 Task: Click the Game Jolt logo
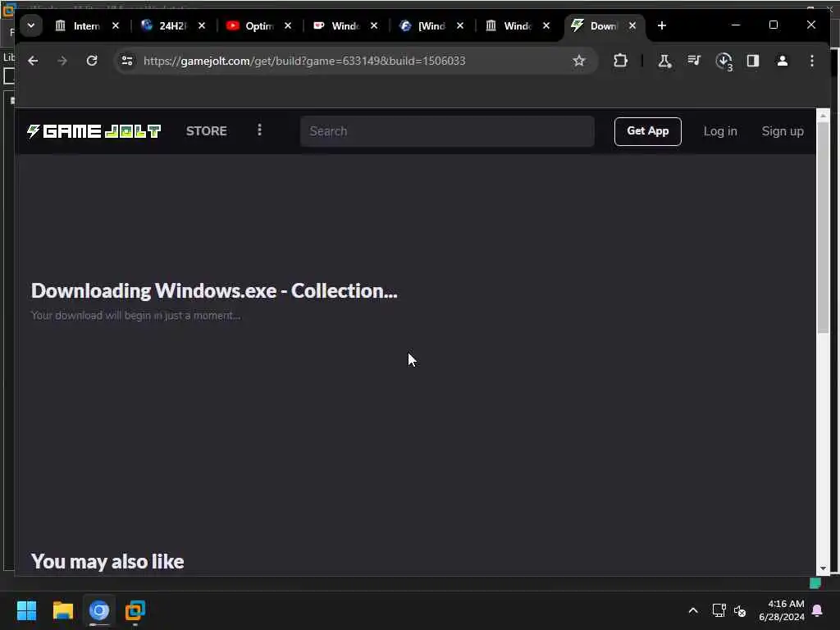pyautogui.click(x=94, y=131)
